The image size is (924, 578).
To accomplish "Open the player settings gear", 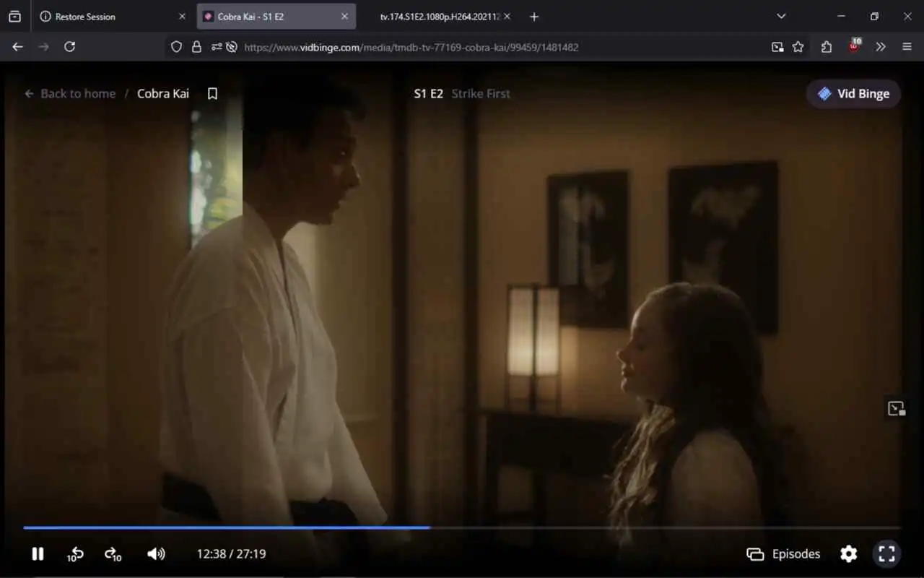I will (x=849, y=554).
